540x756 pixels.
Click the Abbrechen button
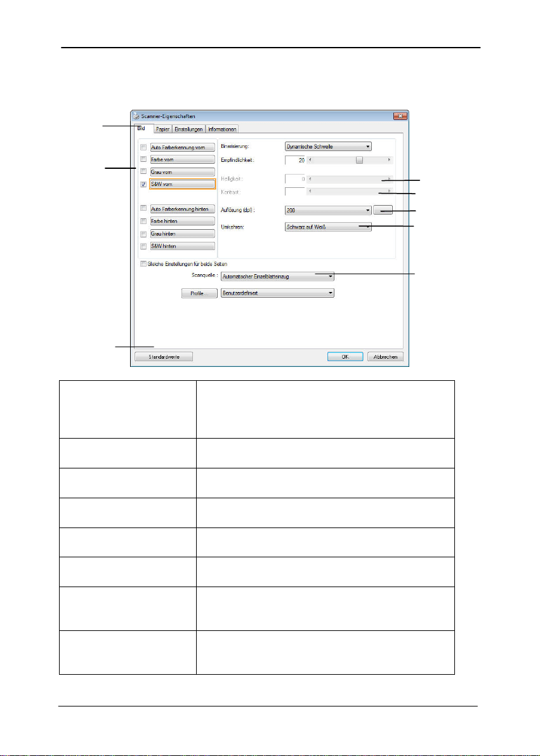click(x=385, y=357)
